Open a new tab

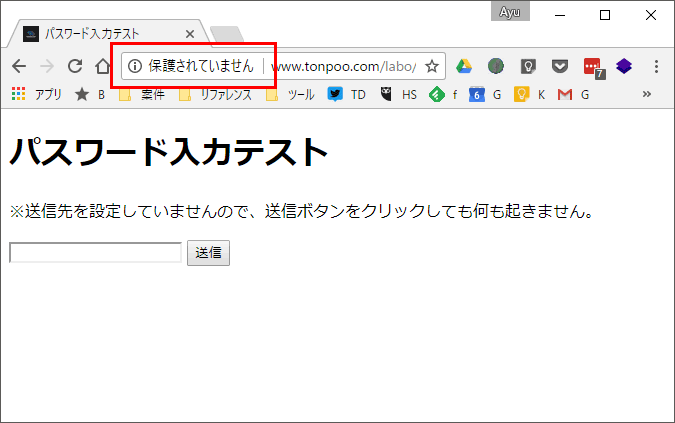coord(226,35)
